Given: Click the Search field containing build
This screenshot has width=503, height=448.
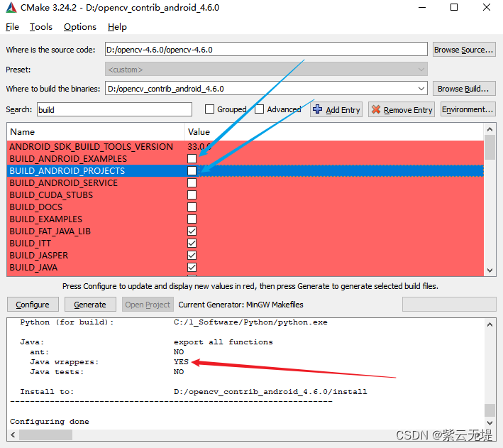Looking at the screenshot, I should 114,109.
